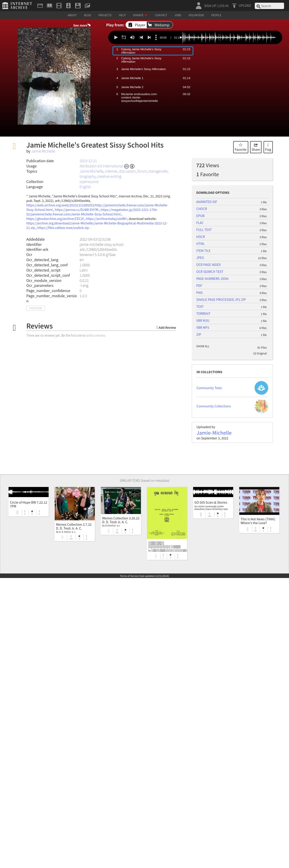Open Community Texts collection icon
Screen dimensions: 289x868
(x=261, y=388)
